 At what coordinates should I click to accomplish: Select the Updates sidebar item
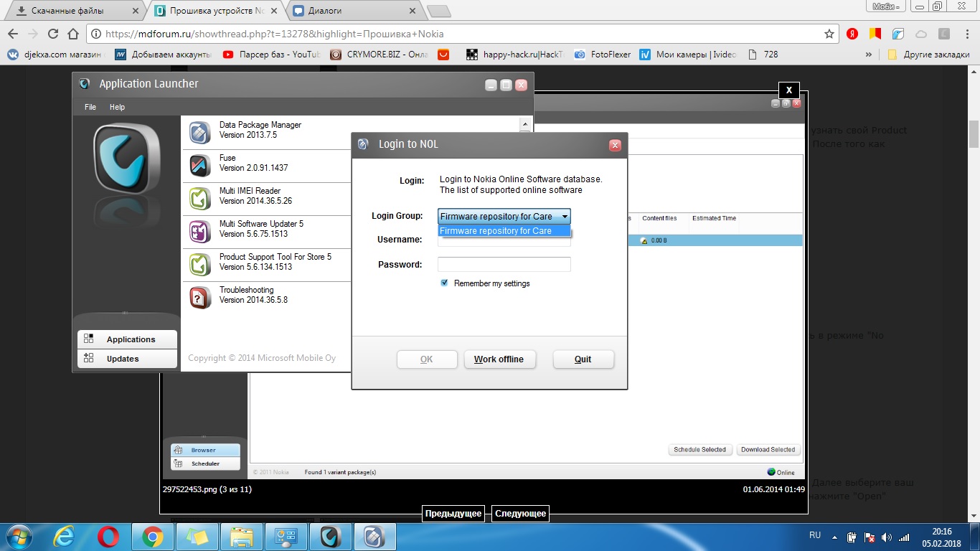click(127, 359)
